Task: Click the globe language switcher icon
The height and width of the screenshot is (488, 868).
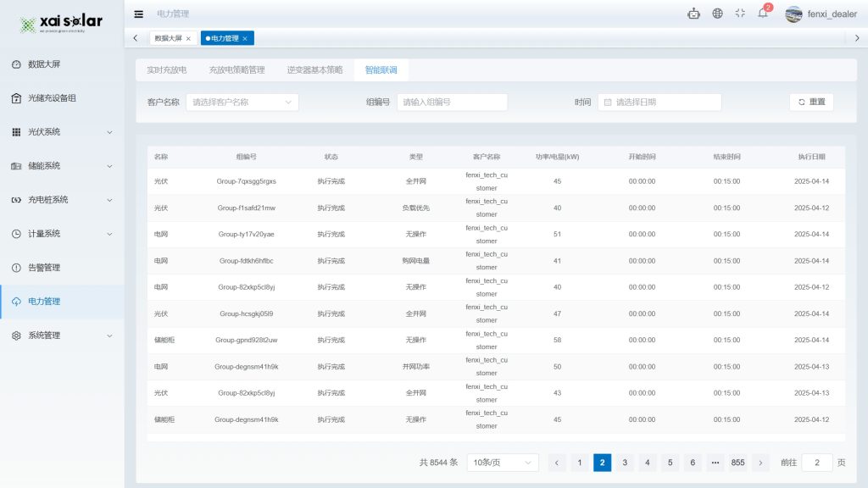Action: [717, 14]
